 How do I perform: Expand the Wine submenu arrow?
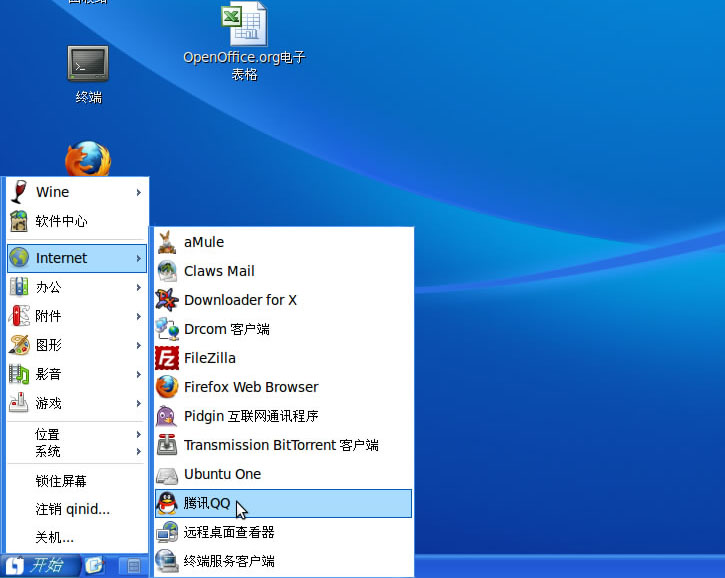pyautogui.click(x=139, y=192)
